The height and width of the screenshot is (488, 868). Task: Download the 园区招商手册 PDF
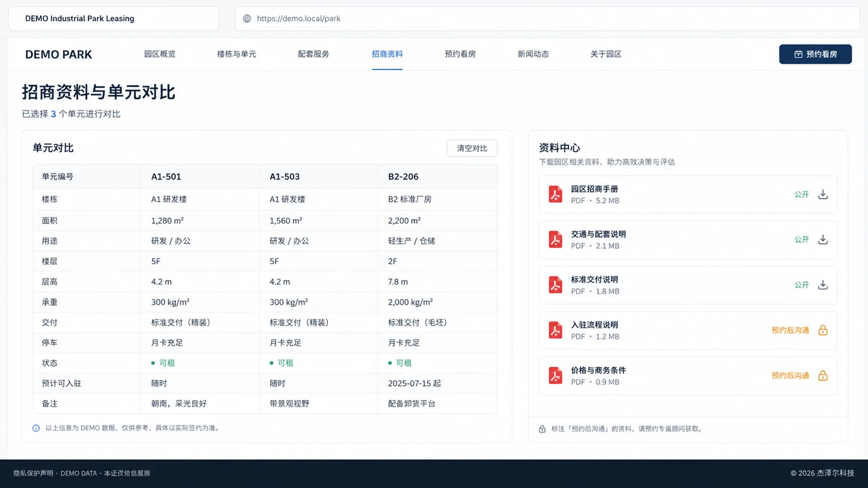(x=822, y=194)
